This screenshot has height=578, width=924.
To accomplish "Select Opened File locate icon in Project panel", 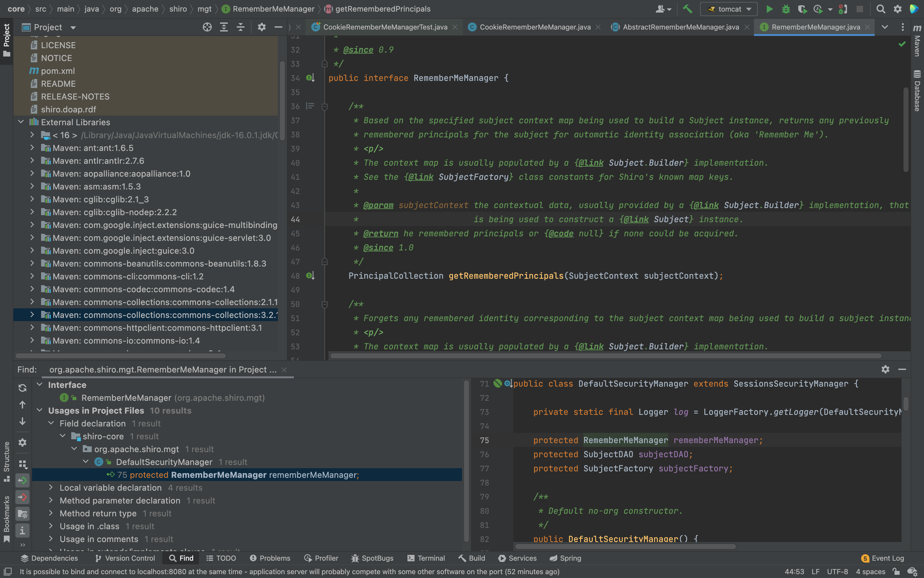I will click(207, 27).
